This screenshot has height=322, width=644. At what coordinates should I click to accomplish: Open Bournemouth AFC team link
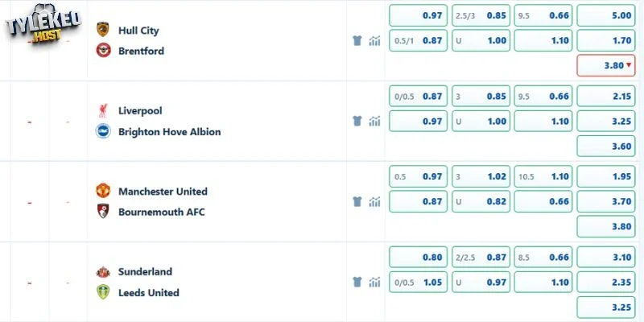coord(162,213)
